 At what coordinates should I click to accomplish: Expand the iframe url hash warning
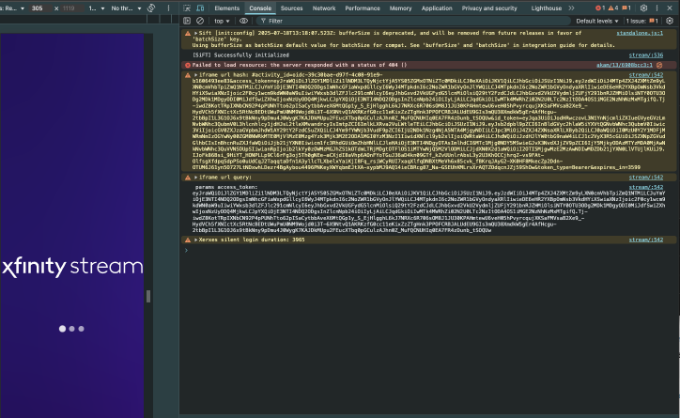[x=196, y=75]
